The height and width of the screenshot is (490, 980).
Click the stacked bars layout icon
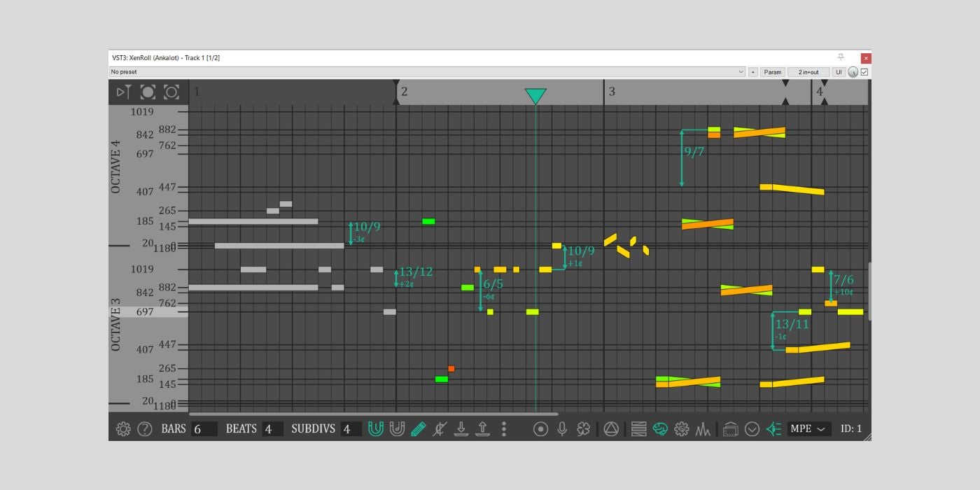[638, 429]
